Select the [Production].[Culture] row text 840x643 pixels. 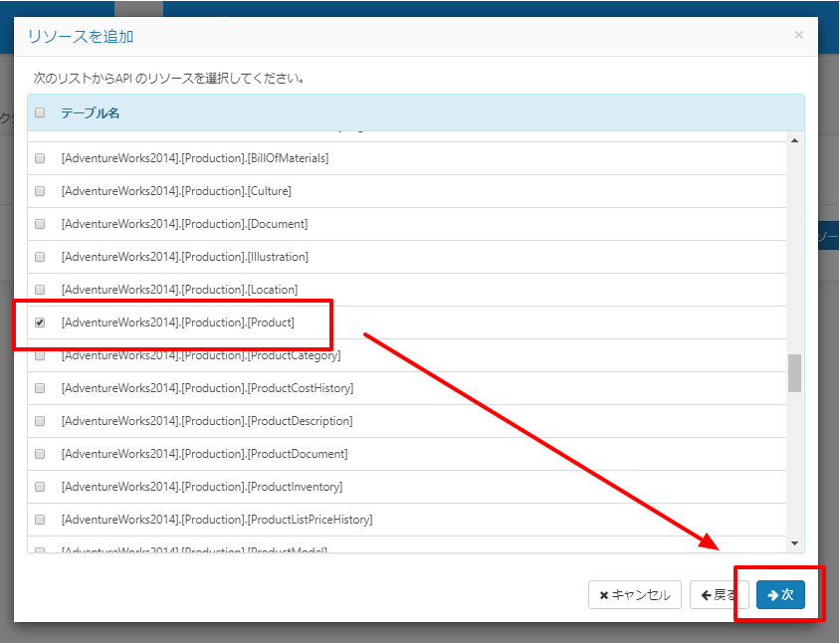click(x=176, y=191)
